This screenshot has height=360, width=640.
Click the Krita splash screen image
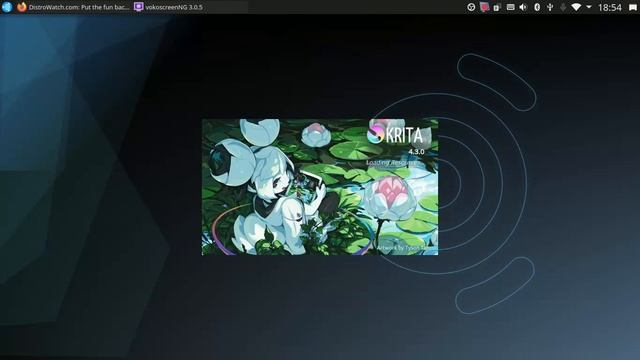[320, 187]
